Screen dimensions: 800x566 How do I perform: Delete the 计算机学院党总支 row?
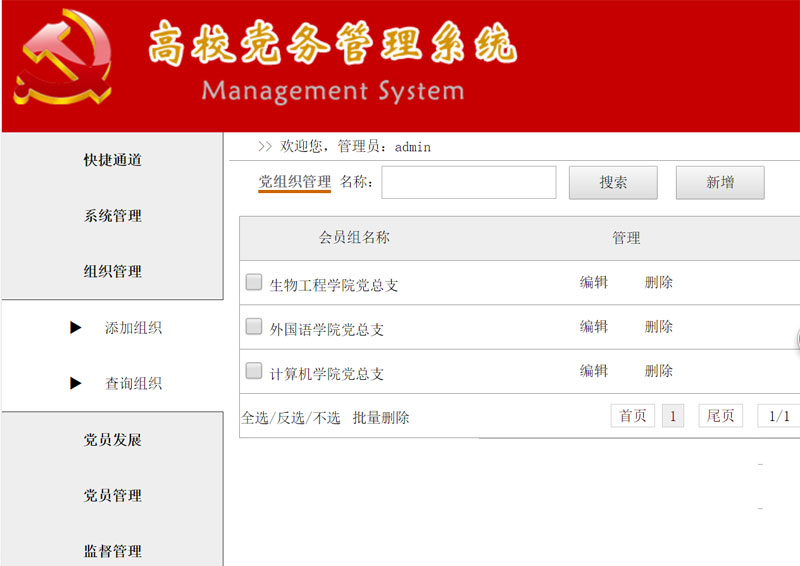coord(659,371)
